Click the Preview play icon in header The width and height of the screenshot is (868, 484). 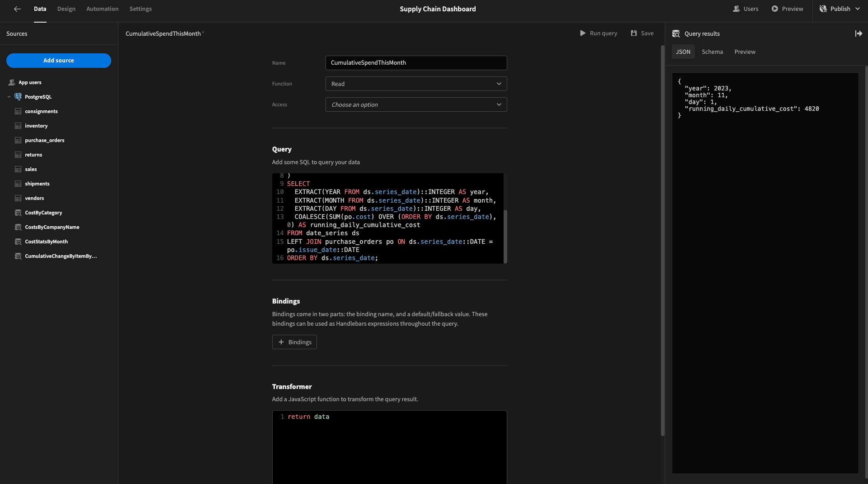coord(775,9)
